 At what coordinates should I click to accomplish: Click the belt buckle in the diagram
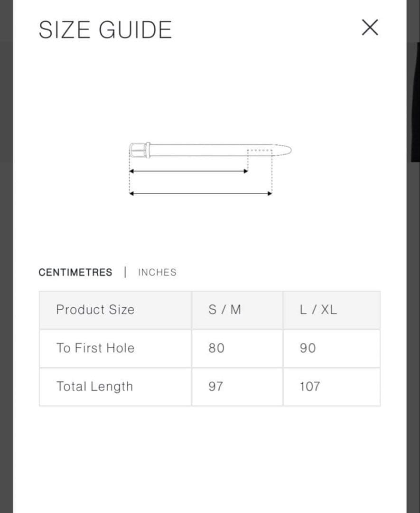(x=138, y=150)
